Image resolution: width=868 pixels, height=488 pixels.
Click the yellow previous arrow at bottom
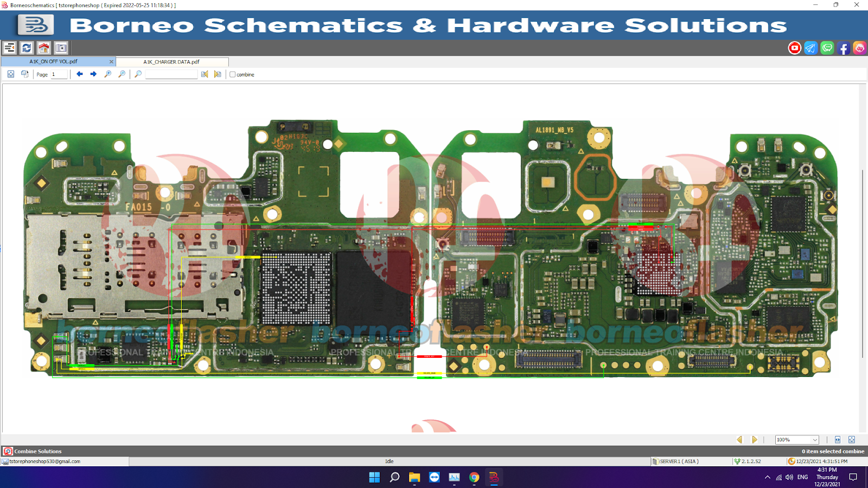739,440
